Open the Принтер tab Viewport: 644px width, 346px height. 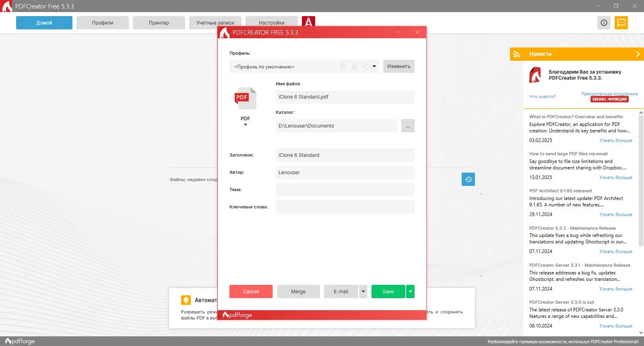159,23
